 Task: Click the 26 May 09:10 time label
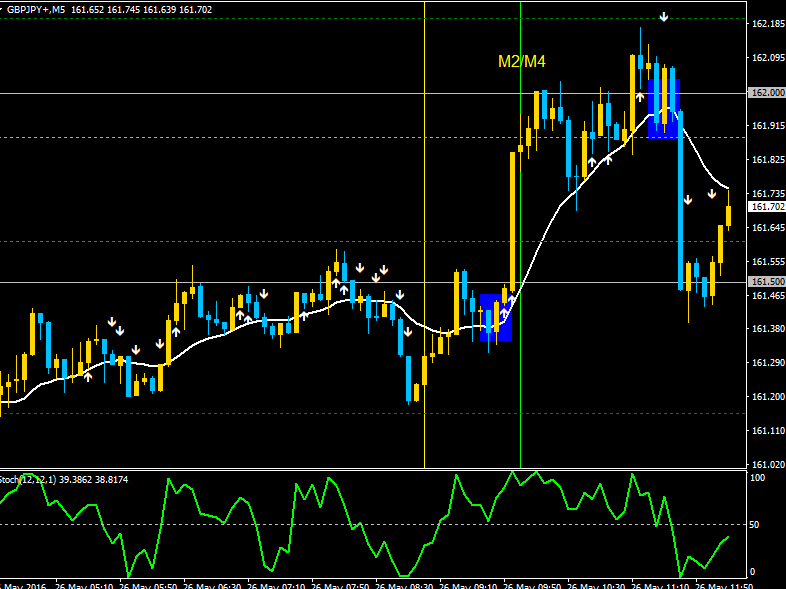point(469,585)
